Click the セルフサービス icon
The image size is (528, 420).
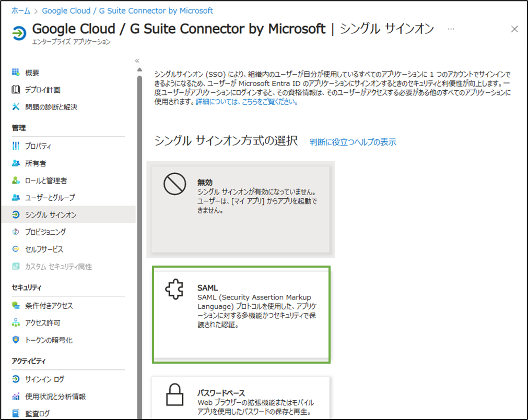pyautogui.click(x=16, y=249)
